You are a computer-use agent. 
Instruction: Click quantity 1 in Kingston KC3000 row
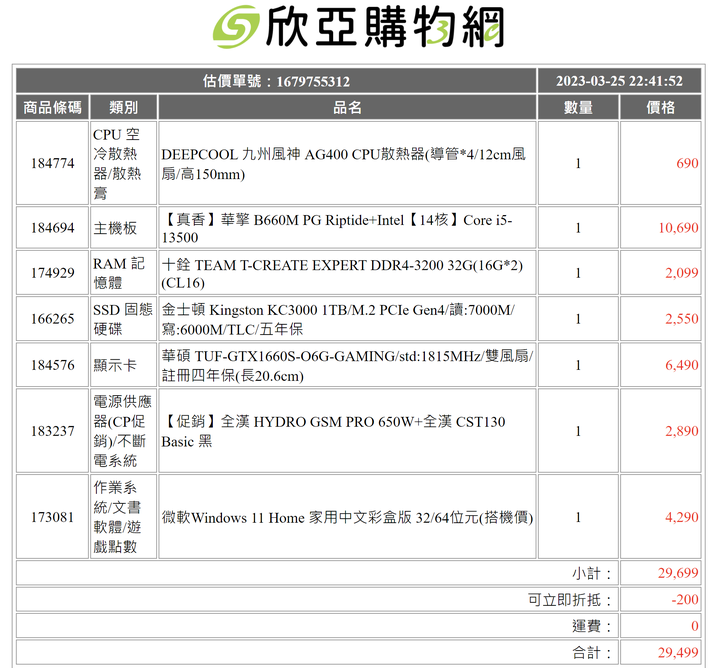[x=578, y=319]
